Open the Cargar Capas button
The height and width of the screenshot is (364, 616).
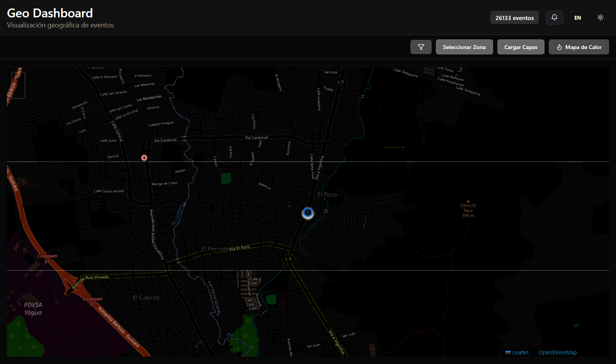(x=521, y=47)
